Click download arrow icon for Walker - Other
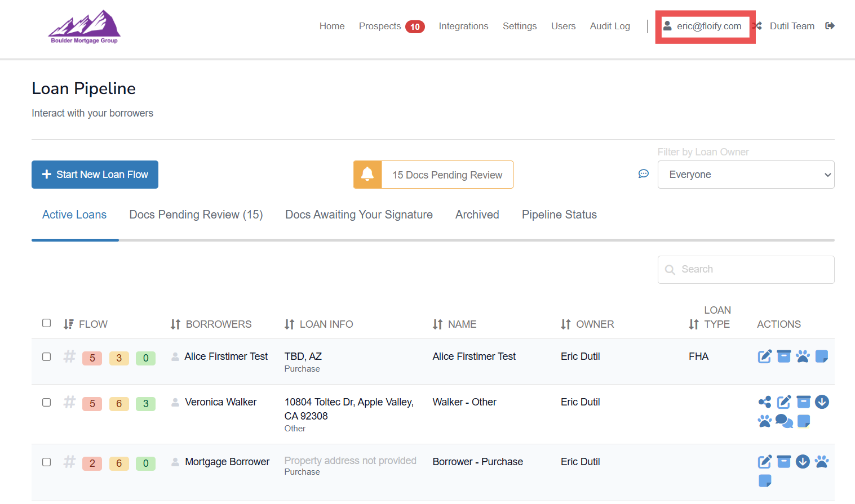The image size is (855, 504). (822, 402)
